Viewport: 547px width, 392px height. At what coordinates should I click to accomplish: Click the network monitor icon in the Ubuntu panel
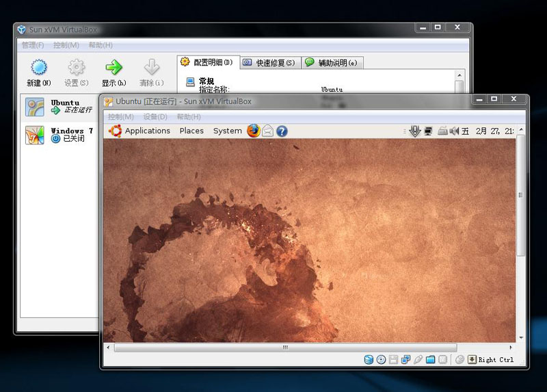click(428, 131)
